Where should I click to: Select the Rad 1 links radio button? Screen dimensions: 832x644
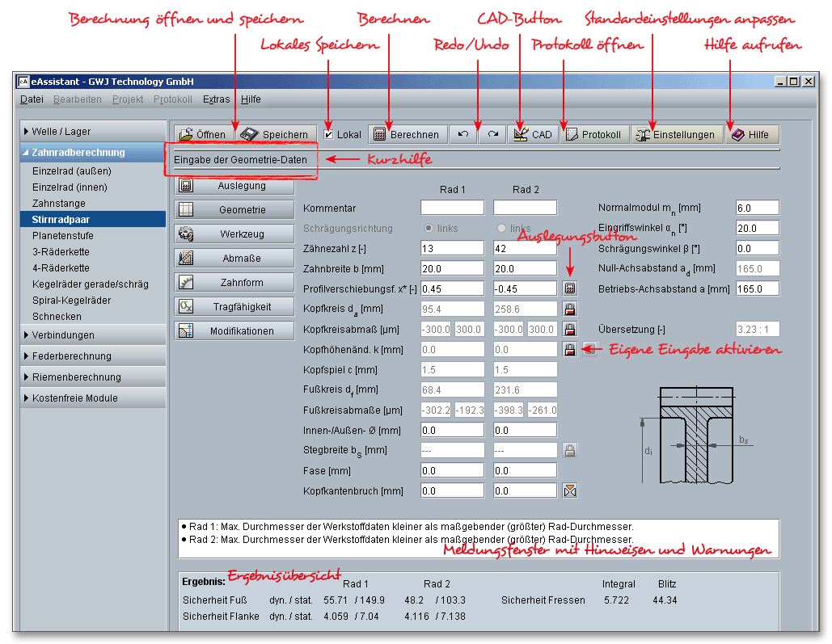coord(429,229)
